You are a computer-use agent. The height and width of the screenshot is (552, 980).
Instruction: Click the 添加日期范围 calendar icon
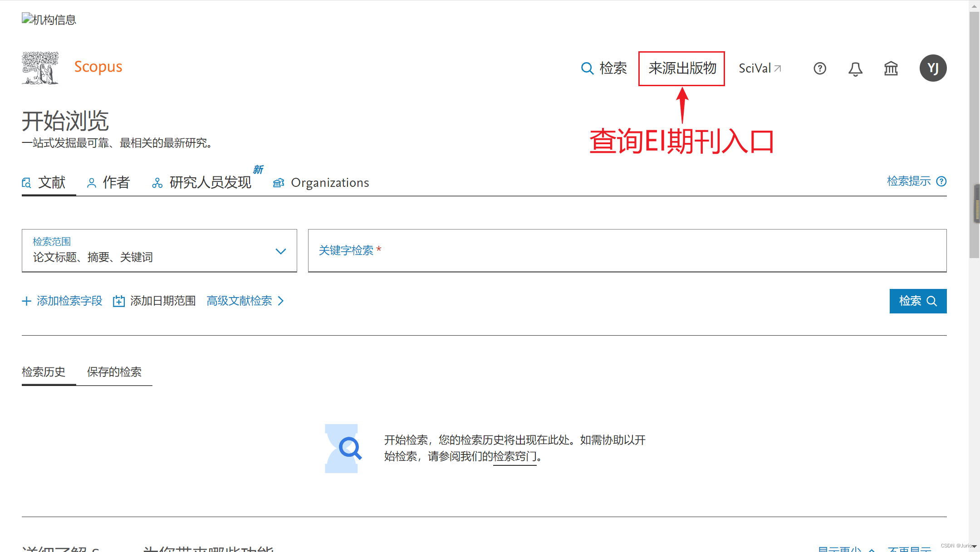pyautogui.click(x=119, y=301)
